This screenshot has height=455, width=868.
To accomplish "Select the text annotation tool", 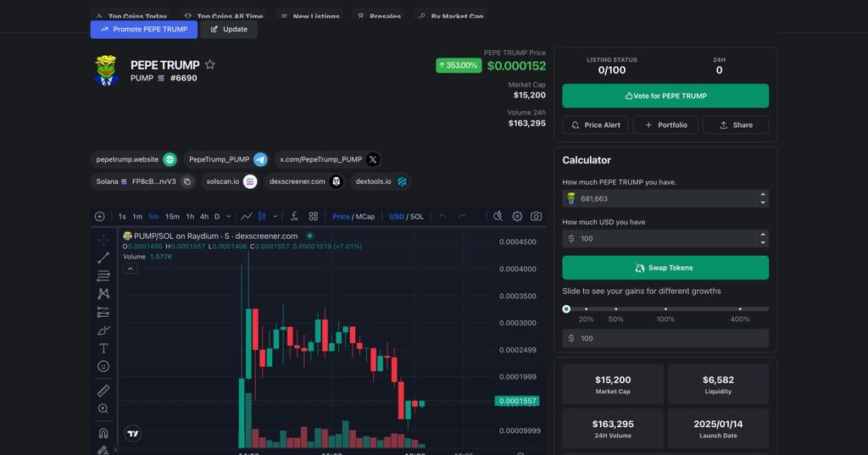I will [x=103, y=348].
